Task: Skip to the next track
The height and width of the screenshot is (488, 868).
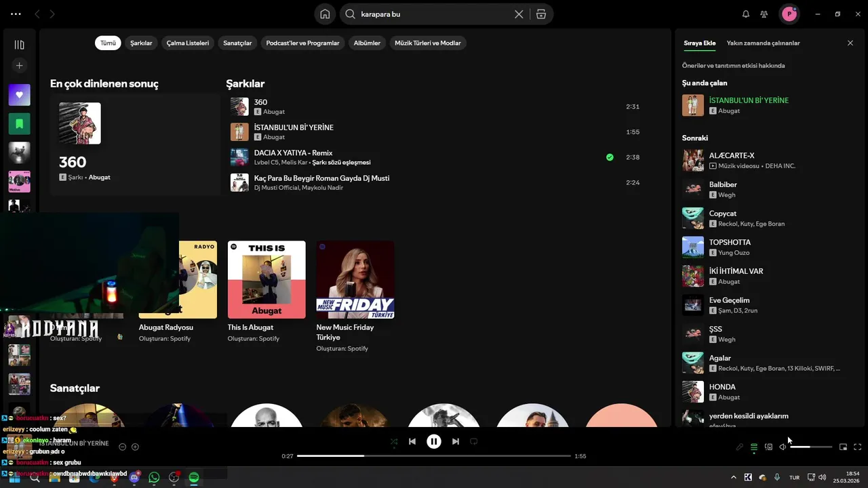Action: tap(456, 441)
